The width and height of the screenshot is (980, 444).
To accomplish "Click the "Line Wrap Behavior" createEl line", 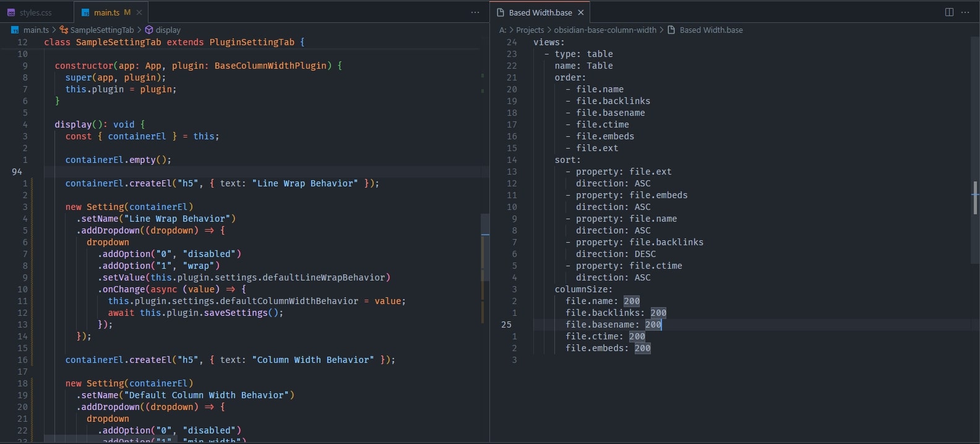I will coord(222,183).
